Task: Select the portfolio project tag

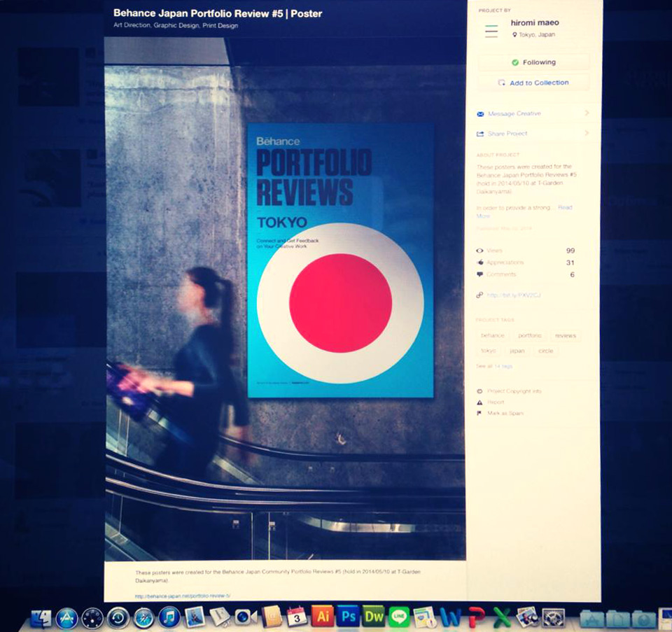Action: pos(530,335)
